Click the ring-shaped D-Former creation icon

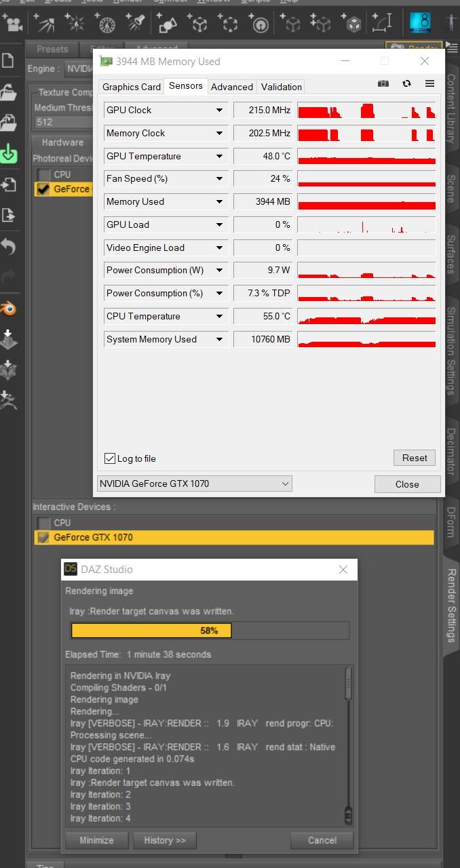coord(261,24)
